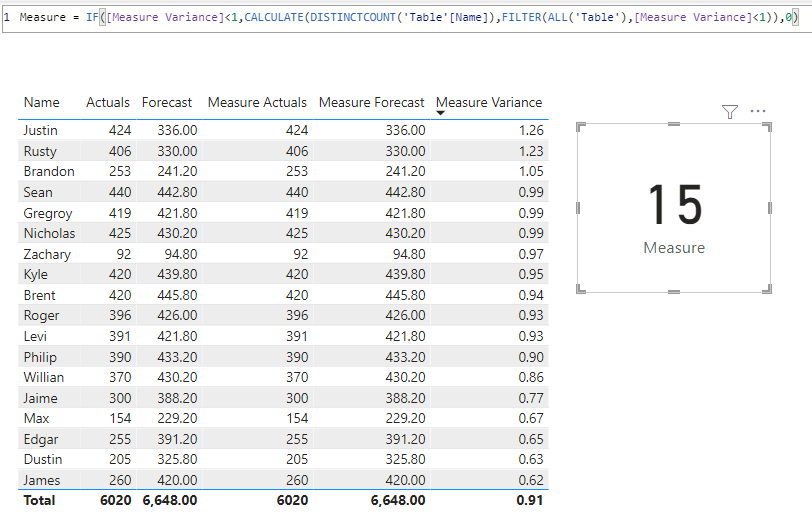Viewport: 812px width, 521px height.
Task: Click Brandon's variance value 1.05
Action: point(531,171)
